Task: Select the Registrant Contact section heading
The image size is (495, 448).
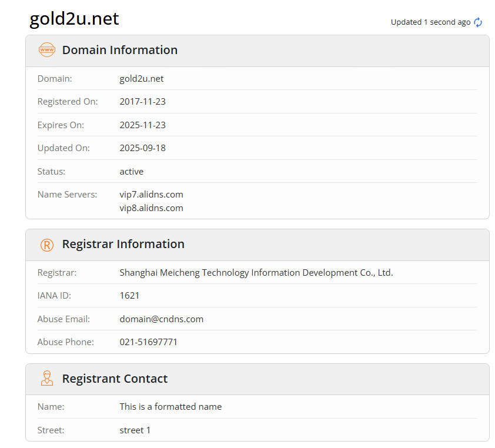Action: click(x=115, y=379)
